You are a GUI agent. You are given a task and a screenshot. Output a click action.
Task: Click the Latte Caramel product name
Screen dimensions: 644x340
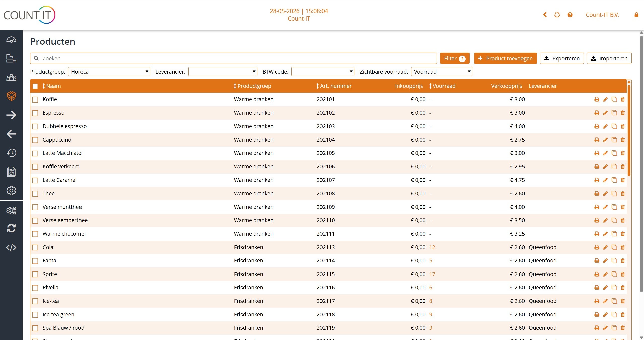[60, 180]
